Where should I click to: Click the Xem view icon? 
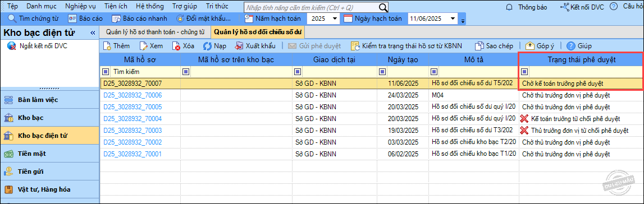tap(143, 46)
